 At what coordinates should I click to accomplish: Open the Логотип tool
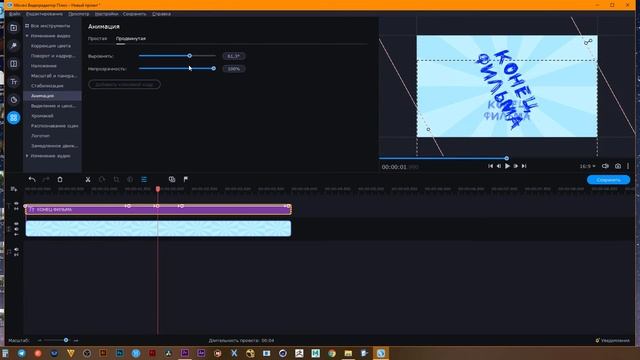point(40,136)
